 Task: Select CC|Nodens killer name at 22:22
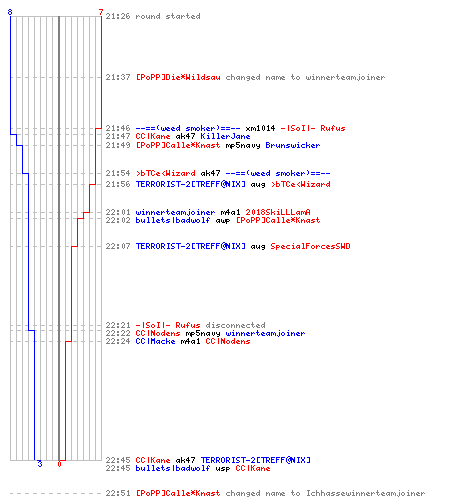coord(158,333)
